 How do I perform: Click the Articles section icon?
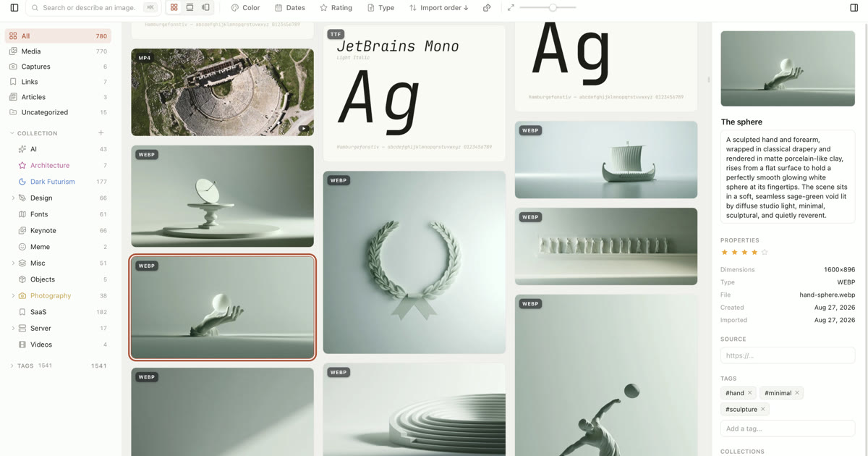coord(13,97)
